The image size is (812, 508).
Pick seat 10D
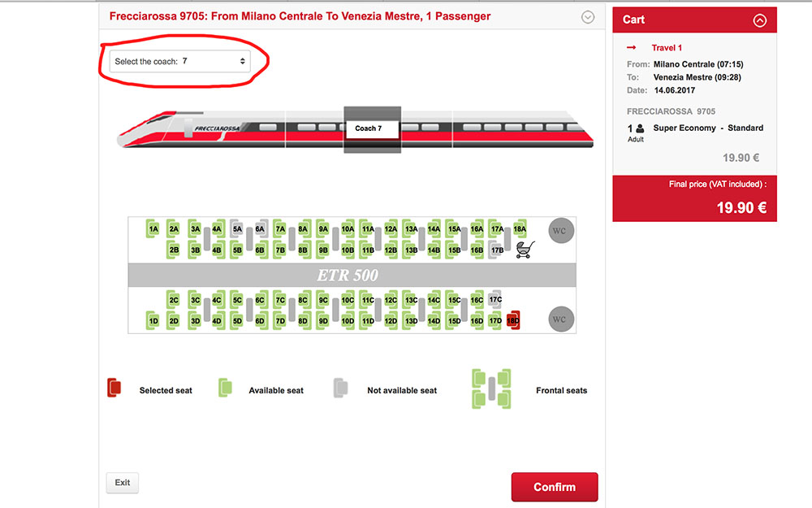coord(348,321)
